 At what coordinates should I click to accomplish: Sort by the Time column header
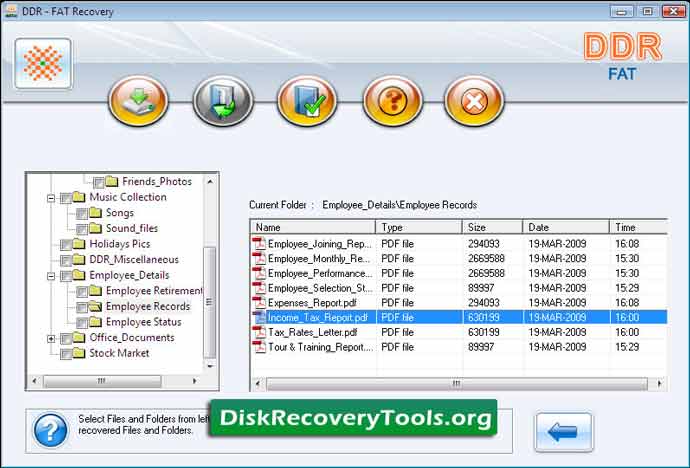pyautogui.click(x=639, y=227)
